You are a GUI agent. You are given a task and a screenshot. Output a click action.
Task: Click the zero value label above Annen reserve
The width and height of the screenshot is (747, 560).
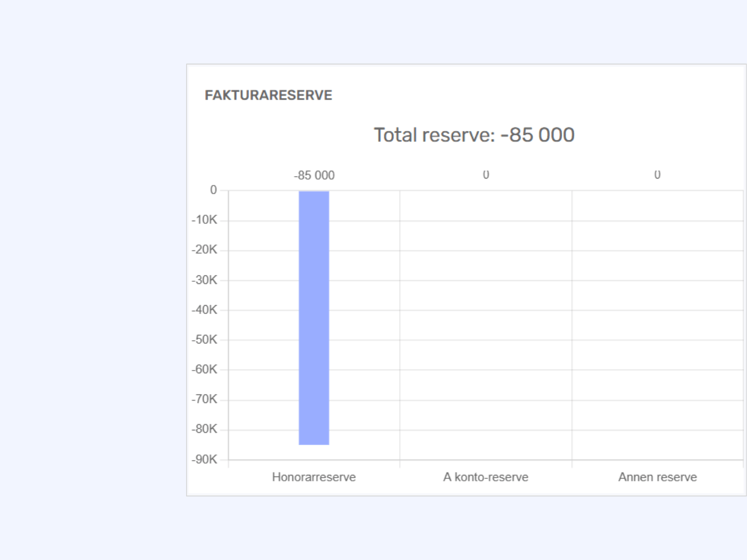click(x=657, y=175)
